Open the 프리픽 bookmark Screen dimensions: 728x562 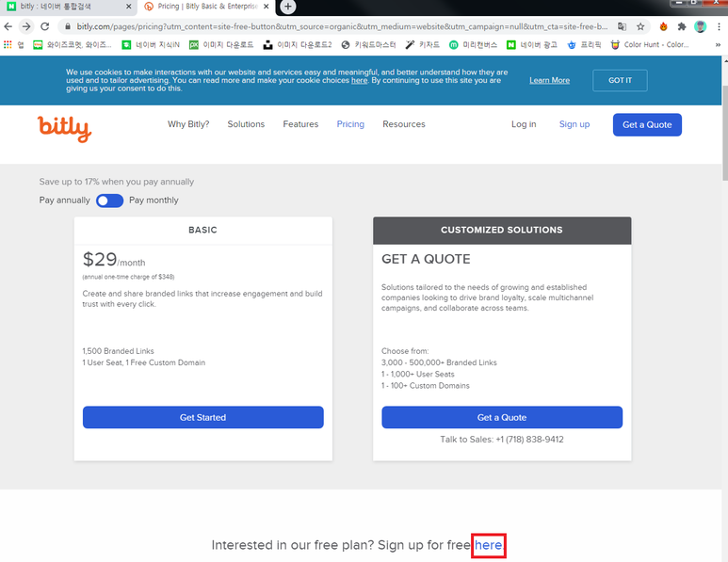(584, 44)
